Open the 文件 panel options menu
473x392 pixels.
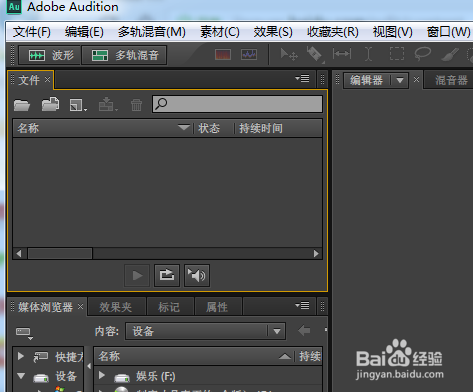coord(302,79)
